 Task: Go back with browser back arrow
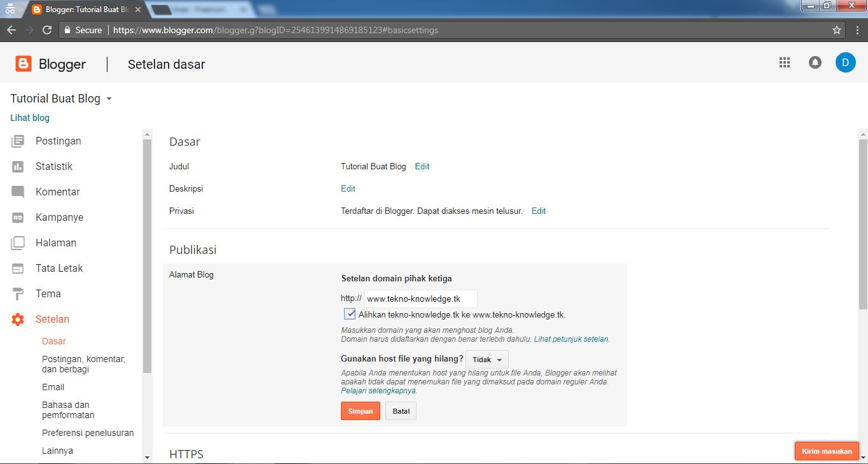tap(11, 30)
